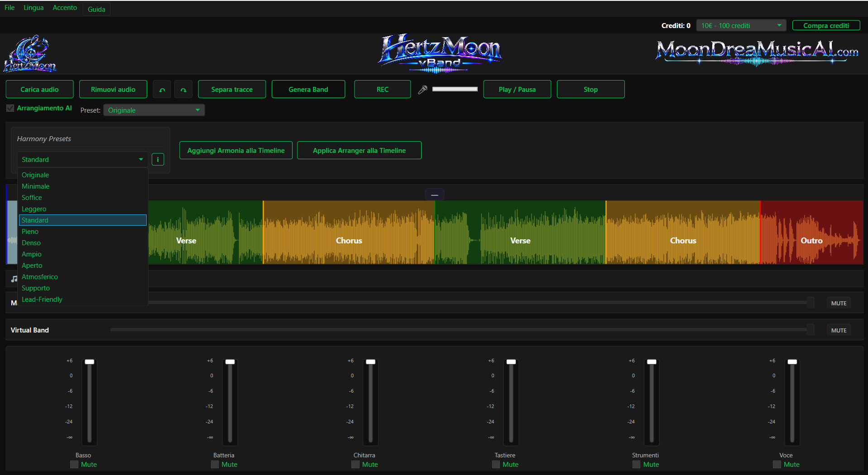Select Minimale harmony preset
This screenshot has height=475, width=868.
click(x=83, y=186)
